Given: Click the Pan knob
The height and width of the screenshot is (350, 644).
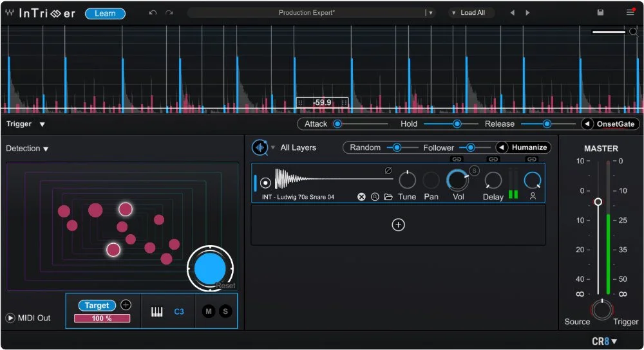Looking at the screenshot, I should (x=431, y=181).
